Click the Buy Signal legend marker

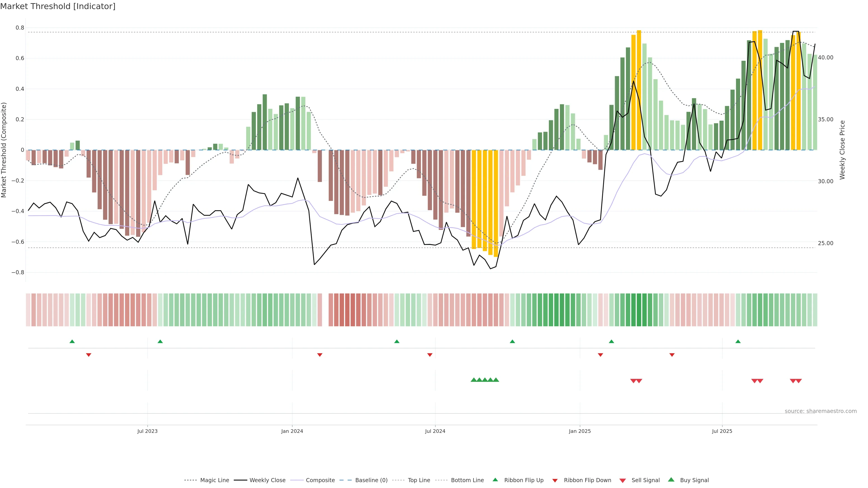671,480
